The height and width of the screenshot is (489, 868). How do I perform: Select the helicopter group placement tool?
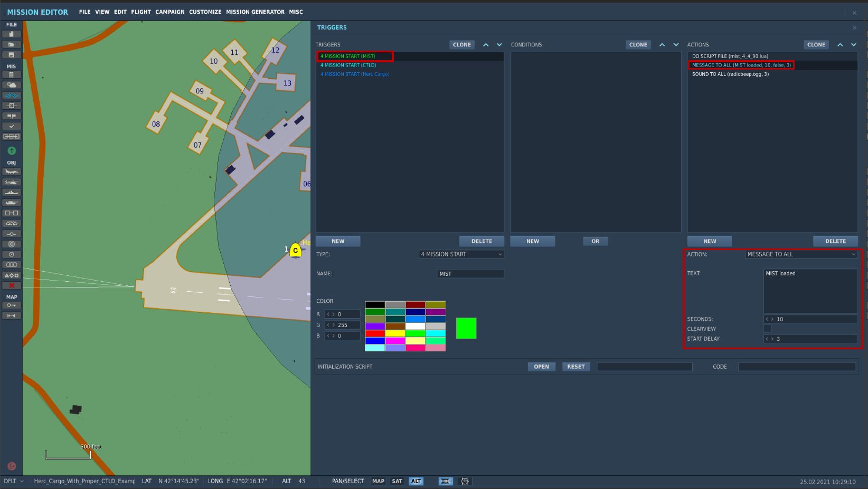[x=11, y=181]
